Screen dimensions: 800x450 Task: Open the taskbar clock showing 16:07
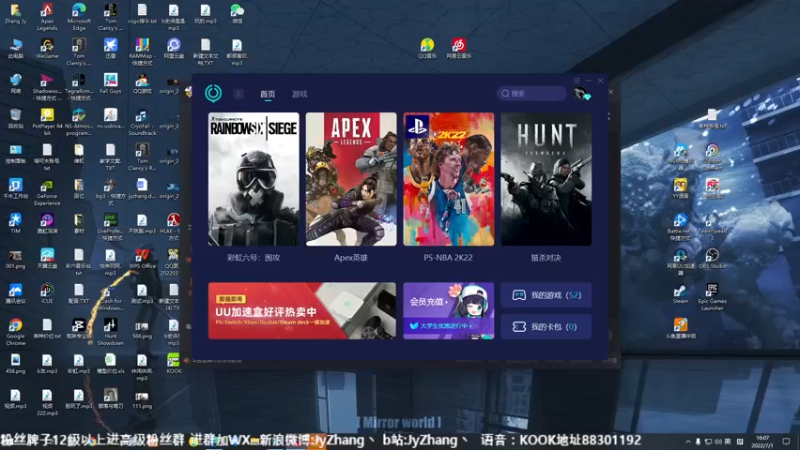[763, 441]
